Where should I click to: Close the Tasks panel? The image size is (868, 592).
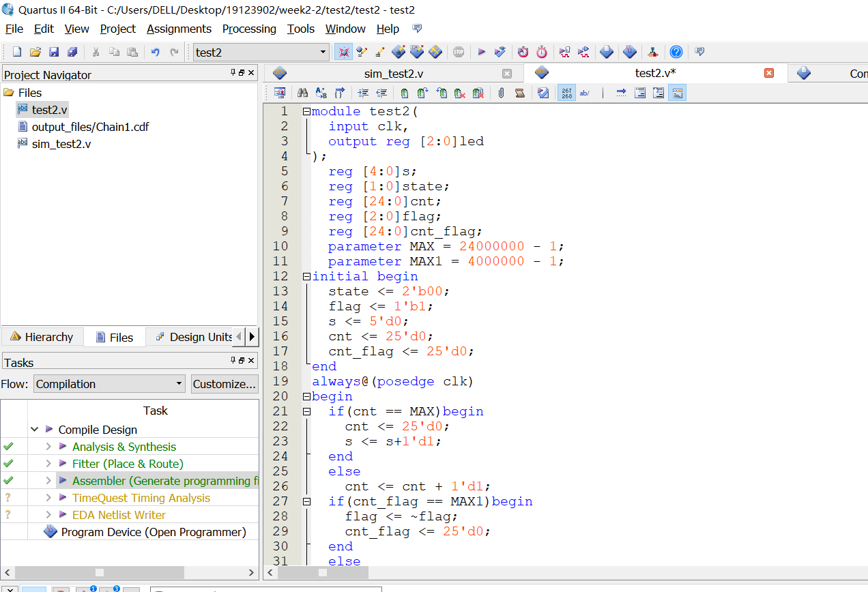[x=251, y=360]
